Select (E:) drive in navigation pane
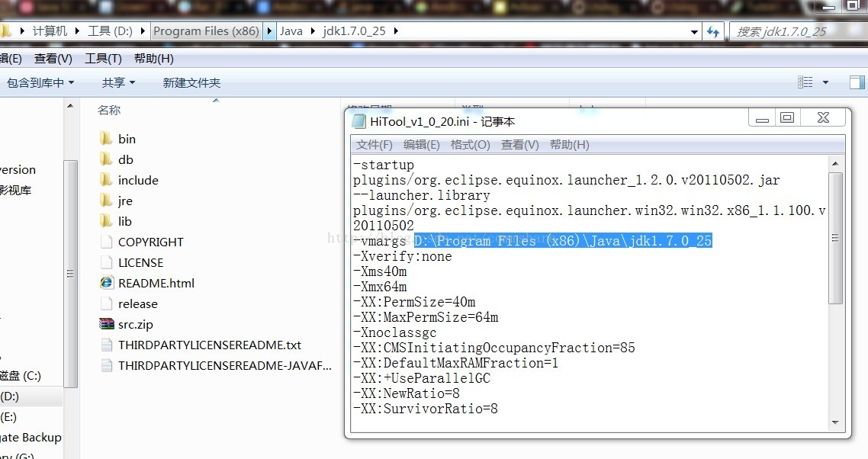 click(x=8, y=417)
